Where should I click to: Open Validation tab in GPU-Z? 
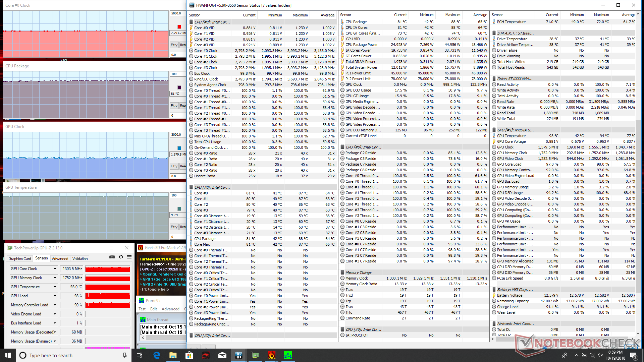click(80, 259)
